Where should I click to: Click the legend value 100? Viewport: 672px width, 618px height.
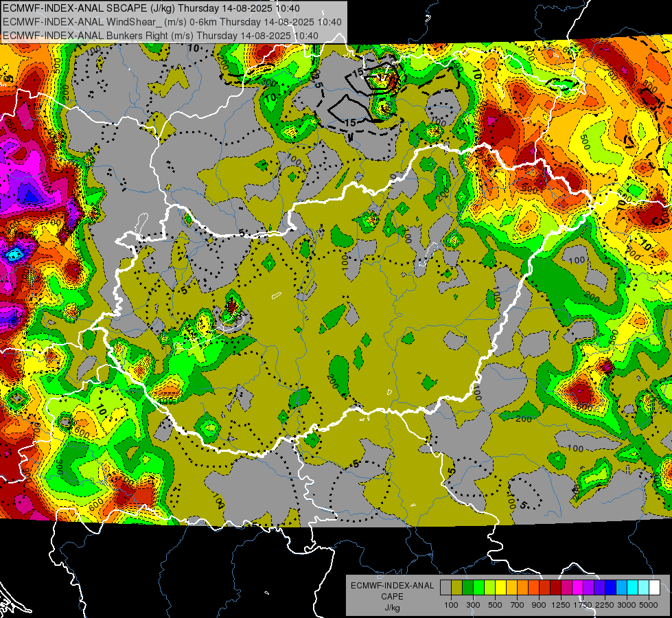click(451, 605)
